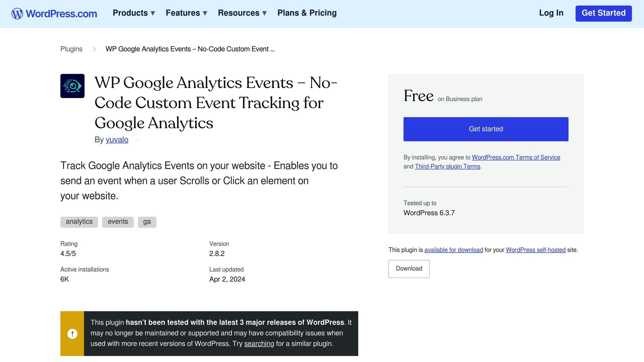The image size is (644, 362).
Task: Open the WordPress self-hosted link
Action: click(x=536, y=250)
